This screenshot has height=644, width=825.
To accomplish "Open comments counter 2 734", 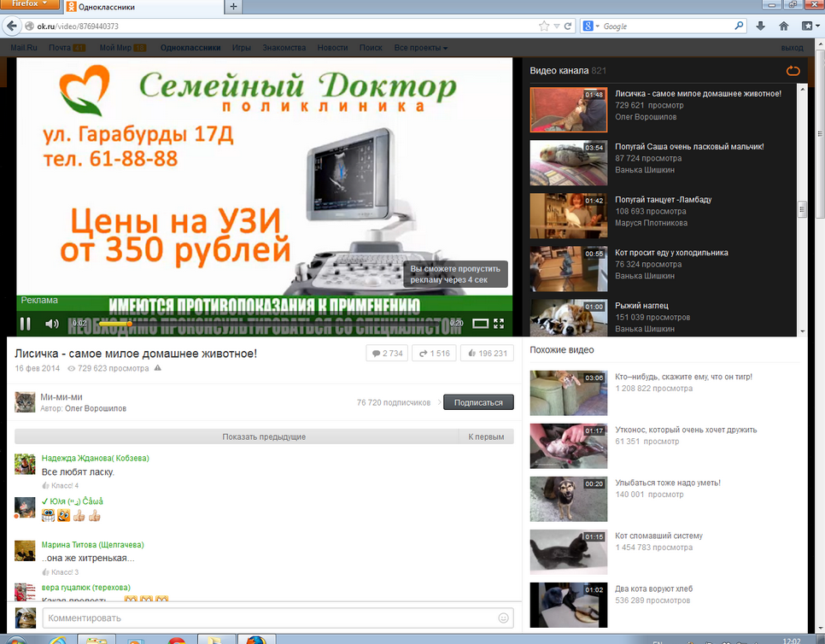I will pos(387,353).
